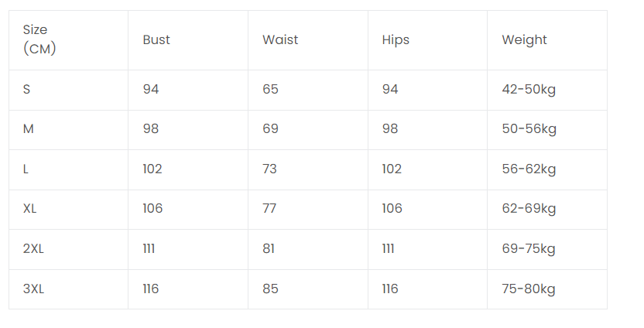Click the waist value 65
This screenshot has height=328, width=644.
point(270,90)
